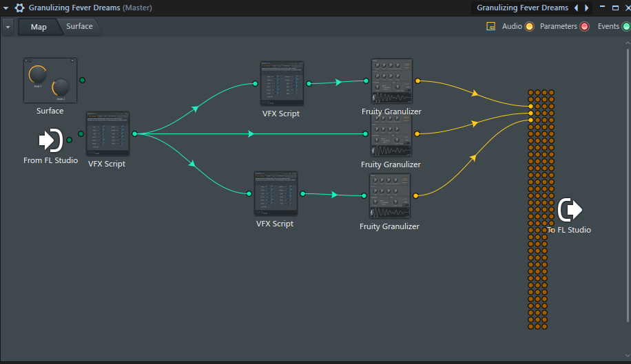Maximize the Patcher window

(x=615, y=8)
